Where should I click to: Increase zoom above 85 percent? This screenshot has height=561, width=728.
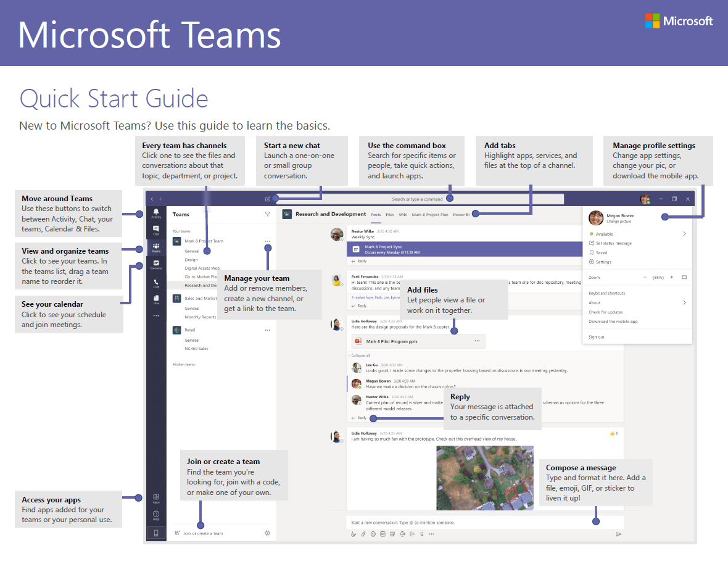(x=672, y=277)
